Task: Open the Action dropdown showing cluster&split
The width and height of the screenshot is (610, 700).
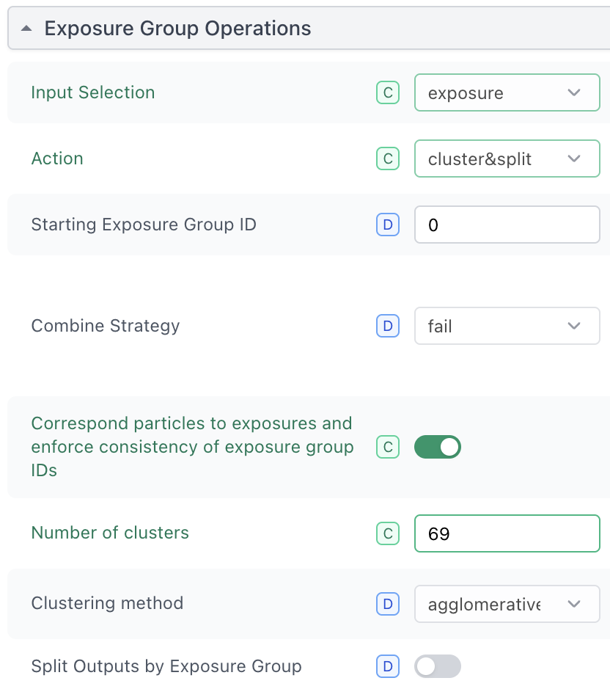Action: click(x=507, y=158)
